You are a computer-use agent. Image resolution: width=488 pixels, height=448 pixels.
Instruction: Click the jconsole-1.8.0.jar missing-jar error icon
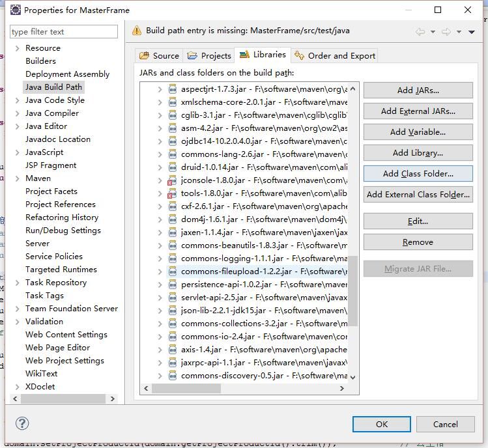[x=172, y=180]
